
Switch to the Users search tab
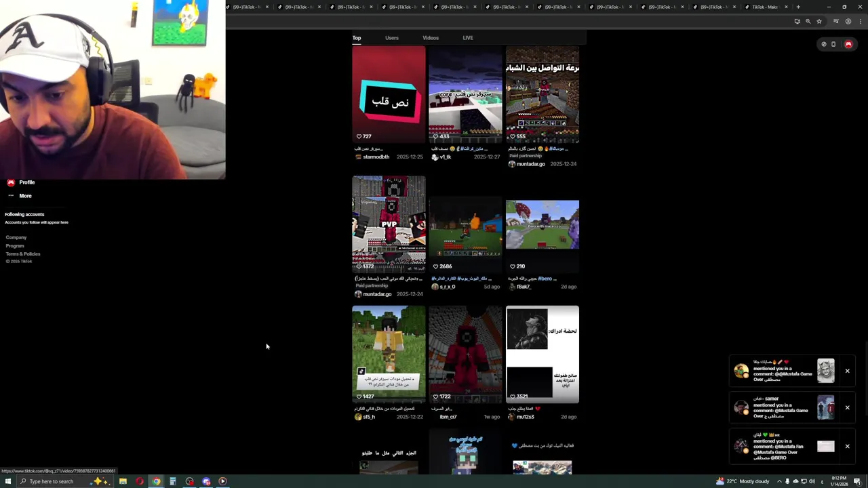click(392, 38)
